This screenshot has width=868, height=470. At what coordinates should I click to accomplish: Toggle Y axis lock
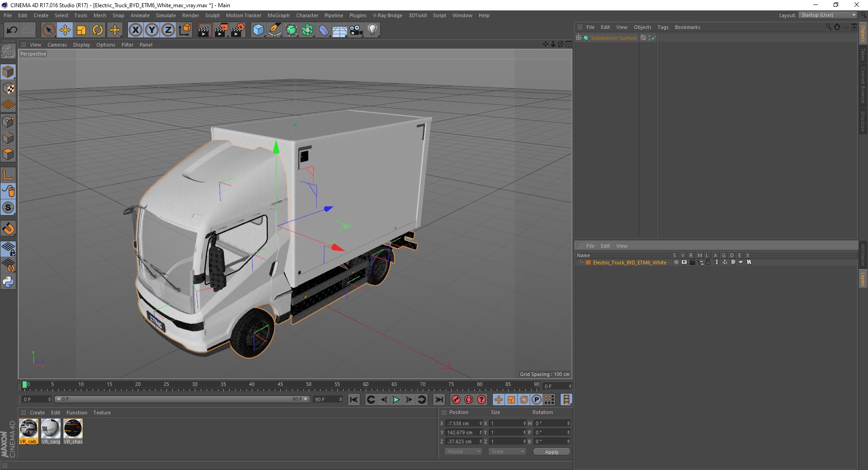point(152,30)
